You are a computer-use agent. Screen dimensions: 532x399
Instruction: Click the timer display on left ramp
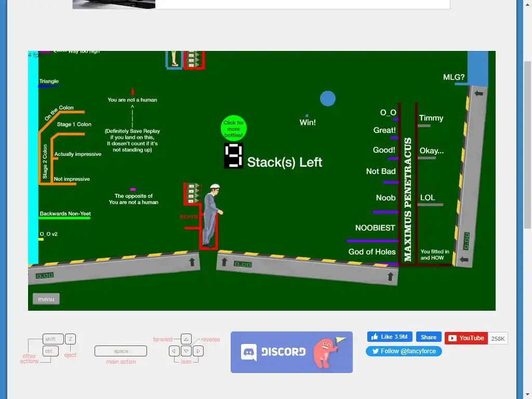(x=45, y=276)
